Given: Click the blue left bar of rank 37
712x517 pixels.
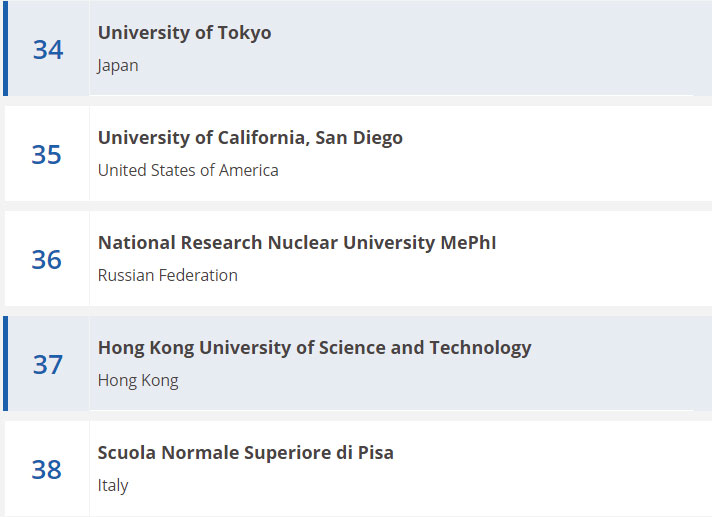Looking at the screenshot, I should pyautogui.click(x=5, y=364).
